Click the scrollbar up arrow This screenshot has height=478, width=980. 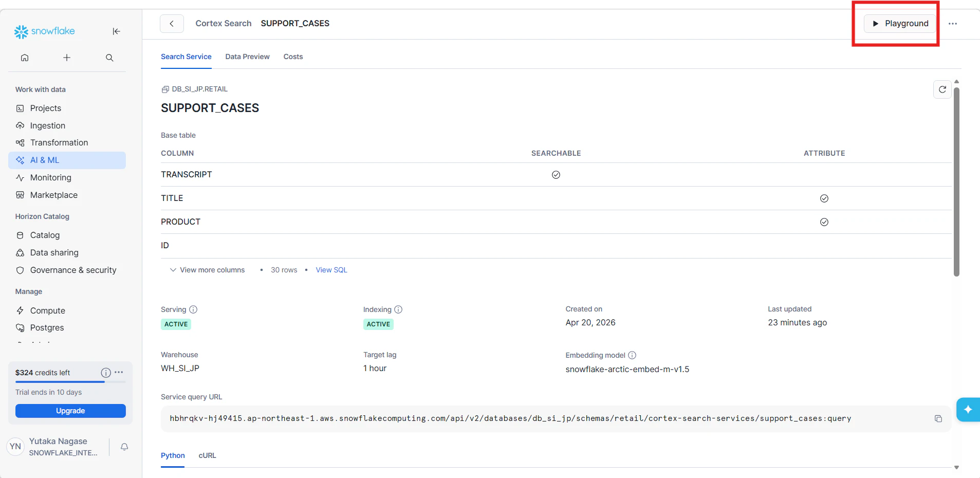[956, 82]
